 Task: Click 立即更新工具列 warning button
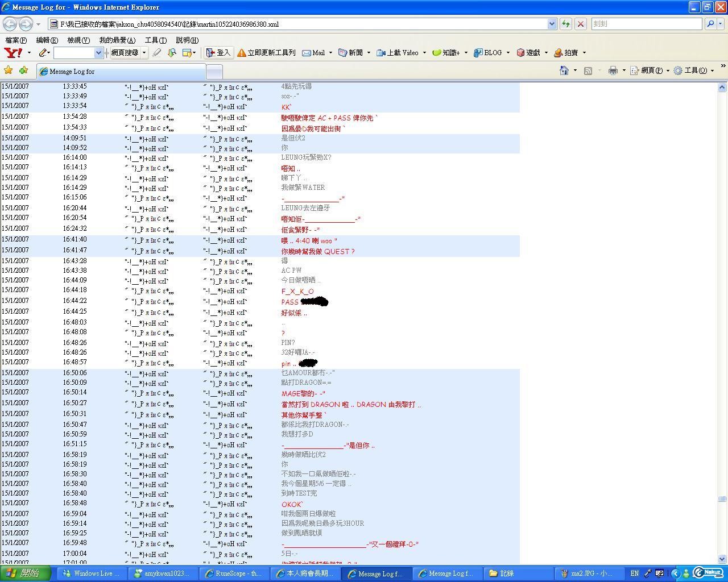(x=266, y=52)
